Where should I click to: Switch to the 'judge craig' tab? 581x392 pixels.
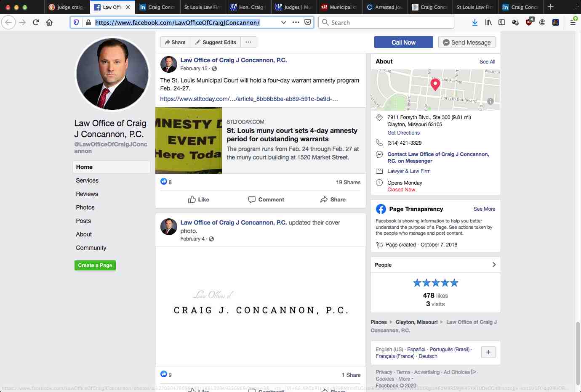(x=67, y=7)
